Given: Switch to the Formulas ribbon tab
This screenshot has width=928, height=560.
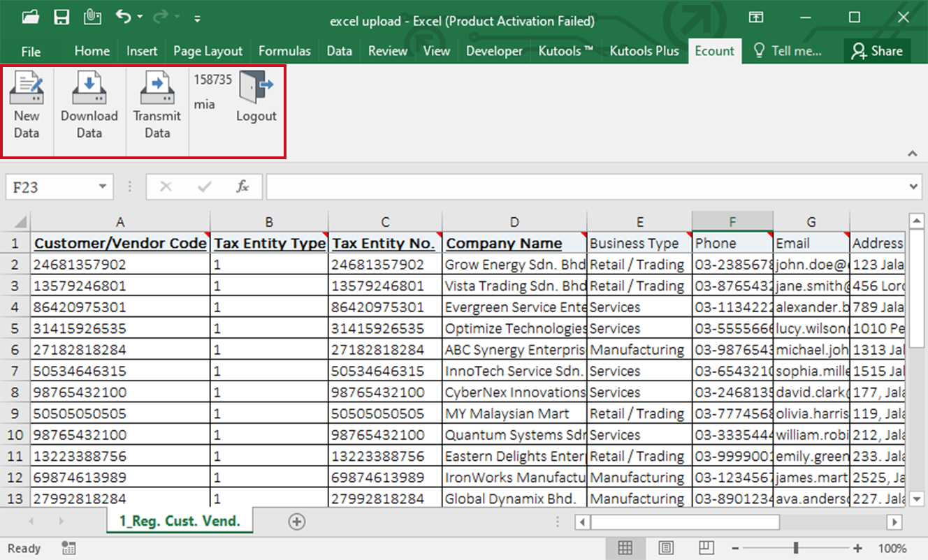Looking at the screenshot, I should pyautogui.click(x=284, y=51).
